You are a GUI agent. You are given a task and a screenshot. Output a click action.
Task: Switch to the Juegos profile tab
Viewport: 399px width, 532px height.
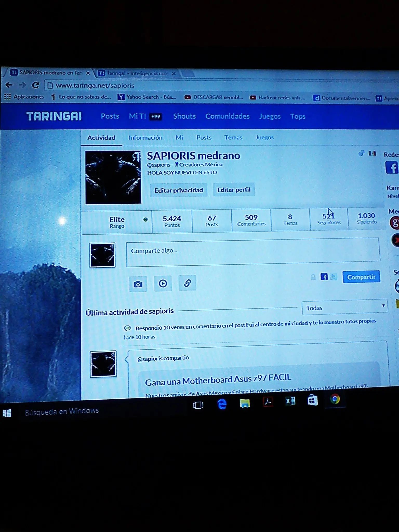tap(264, 137)
